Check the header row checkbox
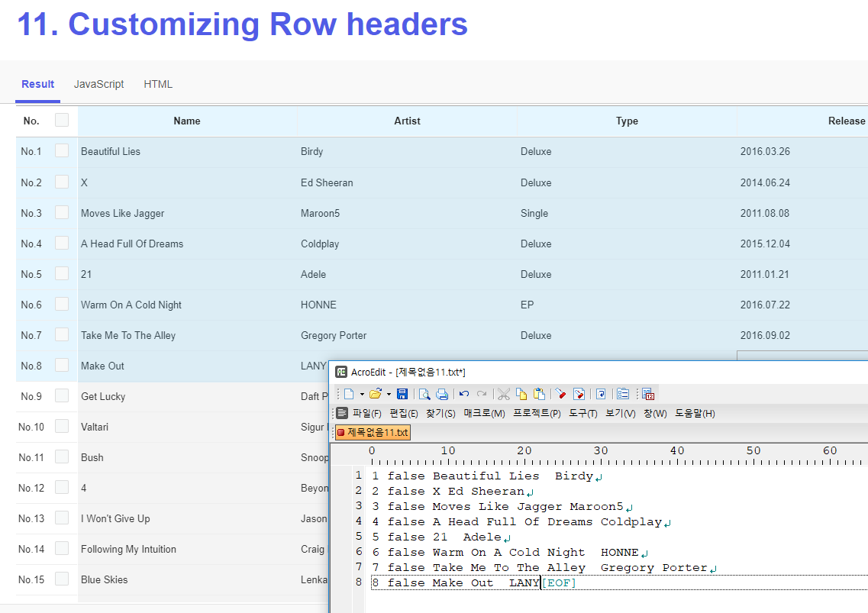The image size is (868, 613). point(62,120)
